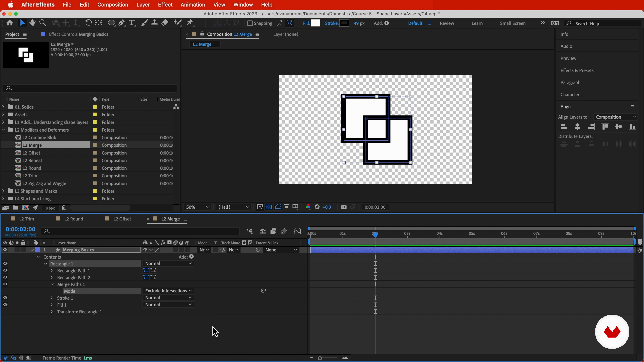Viewport: 644px width, 362px height.
Task: Open the channel and color management icon
Action: (308, 207)
